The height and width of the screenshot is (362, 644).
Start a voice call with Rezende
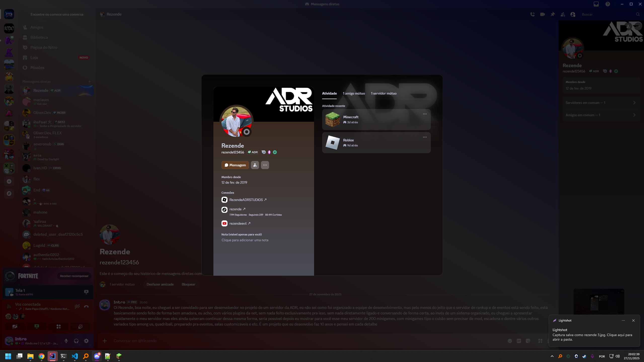tap(532, 14)
